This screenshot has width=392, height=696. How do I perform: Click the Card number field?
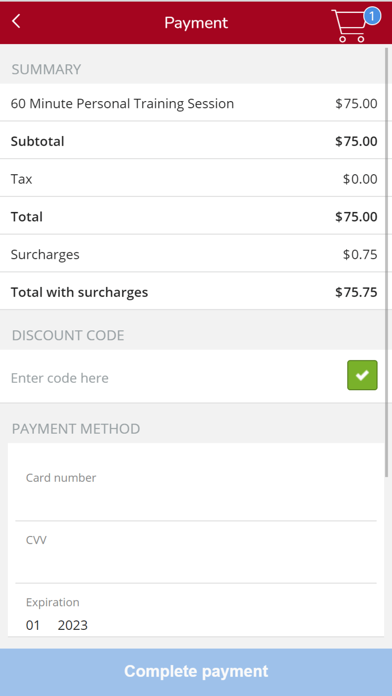pyautogui.click(x=196, y=490)
